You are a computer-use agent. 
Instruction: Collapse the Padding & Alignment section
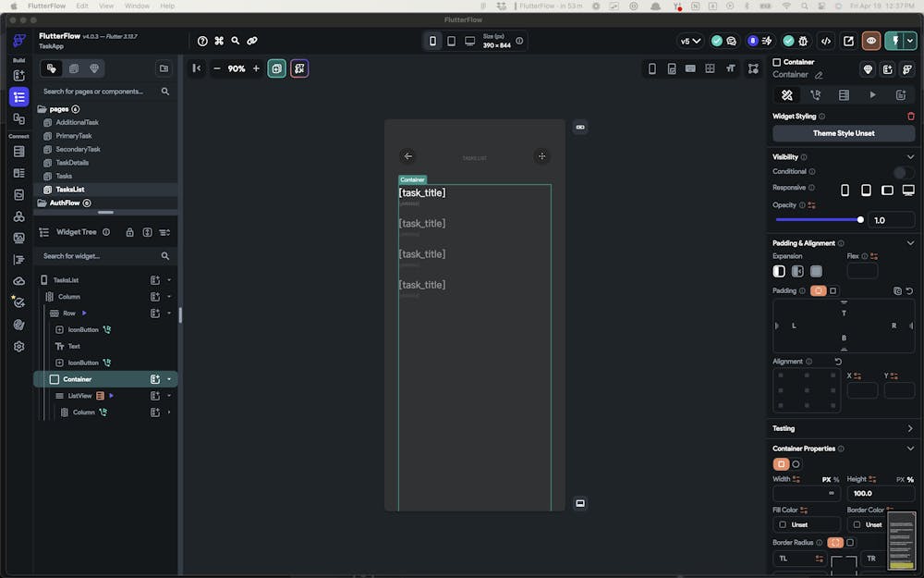coord(910,243)
